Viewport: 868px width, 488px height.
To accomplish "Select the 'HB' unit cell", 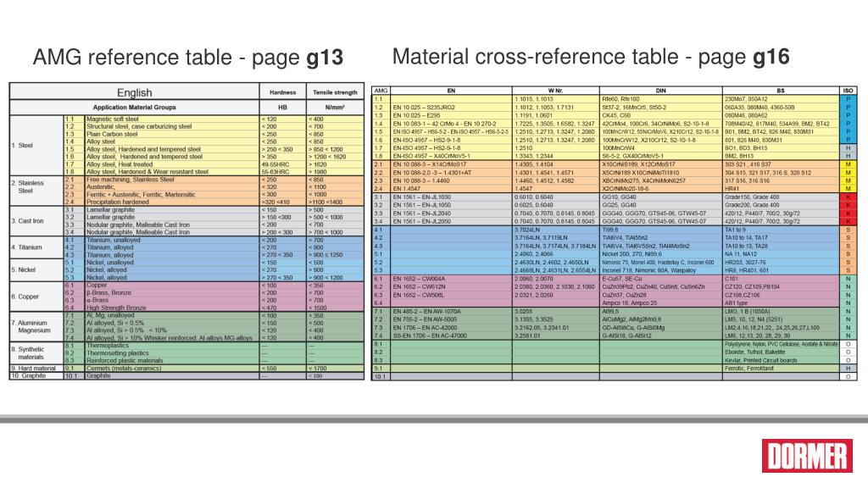I will 282,108.
